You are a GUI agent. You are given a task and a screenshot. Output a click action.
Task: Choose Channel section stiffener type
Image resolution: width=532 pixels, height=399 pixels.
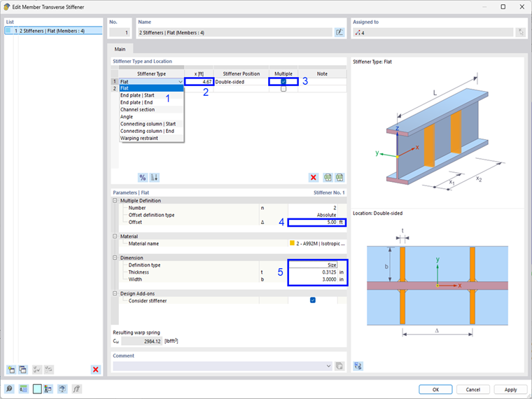pos(151,110)
